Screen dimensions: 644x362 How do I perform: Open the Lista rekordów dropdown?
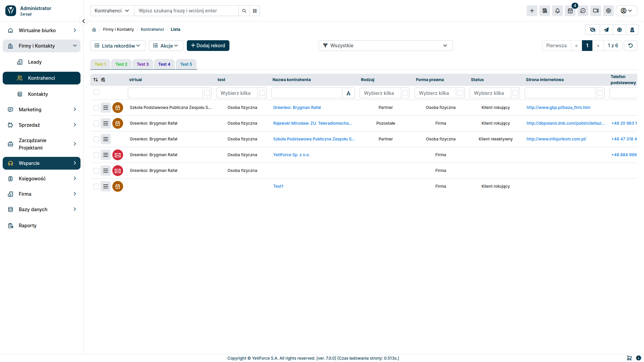118,46
